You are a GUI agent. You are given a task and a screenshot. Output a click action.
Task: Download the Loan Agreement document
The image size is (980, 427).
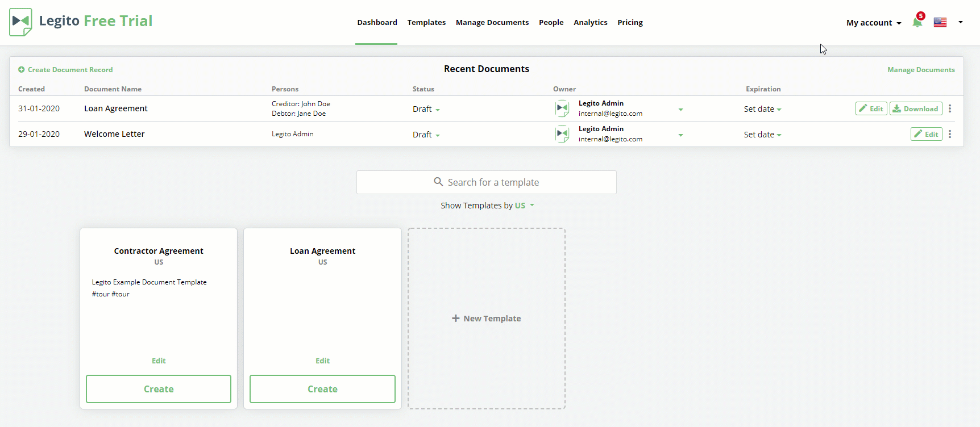(915, 108)
